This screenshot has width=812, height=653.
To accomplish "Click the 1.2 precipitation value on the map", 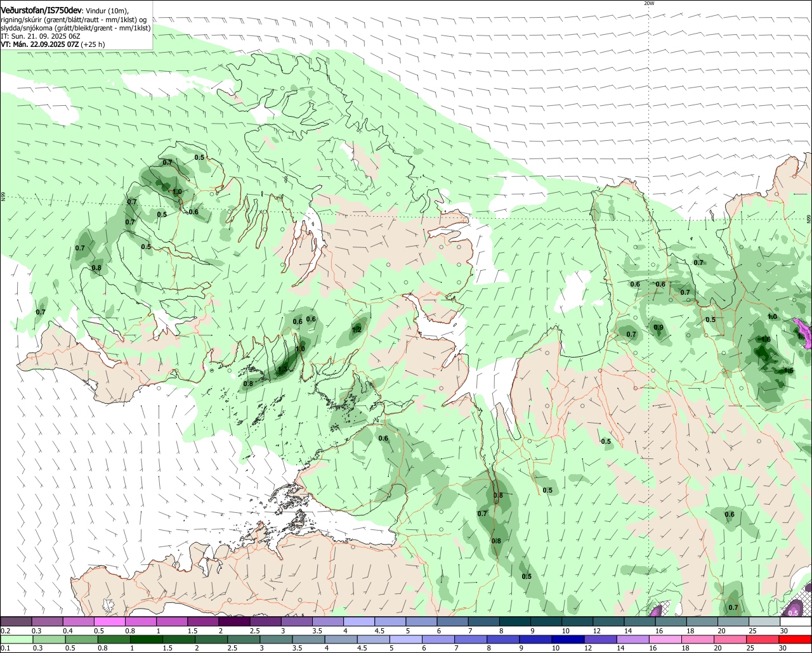I will (x=357, y=330).
